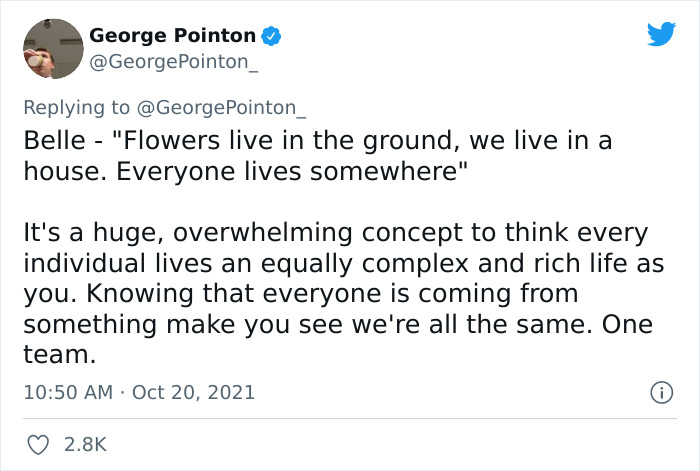Open the tweet info circle icon

pyautogui.click(x=661, y=393)
